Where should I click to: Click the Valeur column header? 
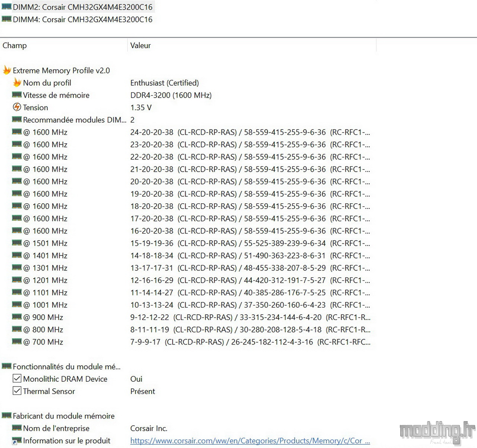[x=140, y=45]
